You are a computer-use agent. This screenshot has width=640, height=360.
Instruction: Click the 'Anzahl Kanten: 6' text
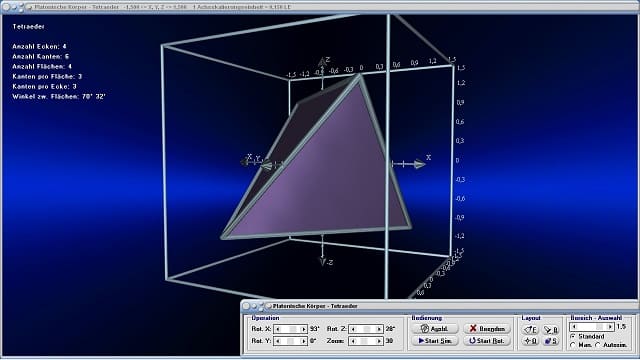[40, 57]
